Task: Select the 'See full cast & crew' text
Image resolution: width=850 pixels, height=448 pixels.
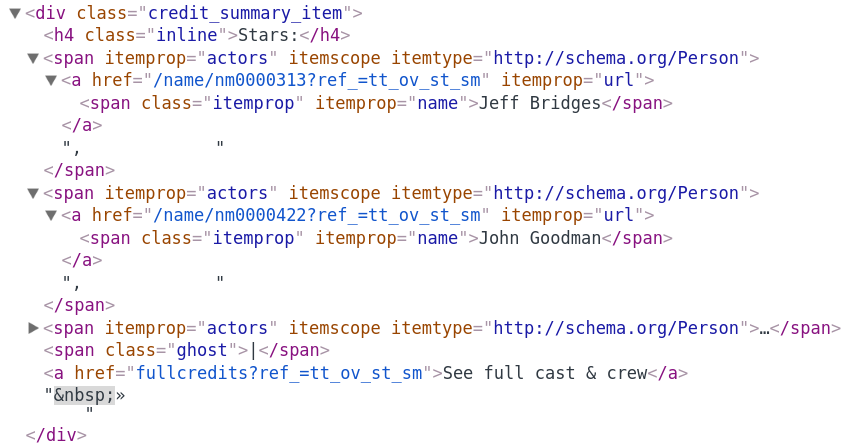Action: click(545, 373)
